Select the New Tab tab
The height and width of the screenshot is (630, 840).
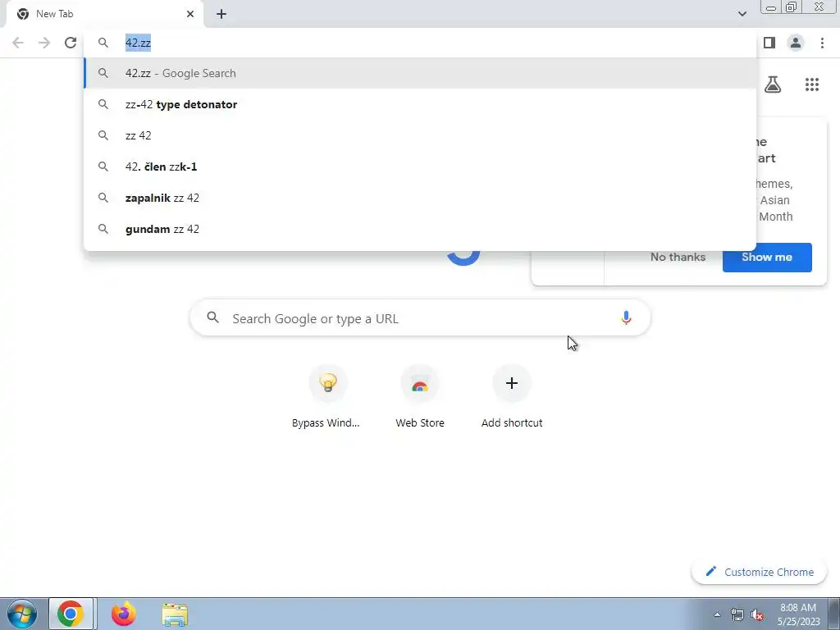pyautogui.click(x=104, y=14)
